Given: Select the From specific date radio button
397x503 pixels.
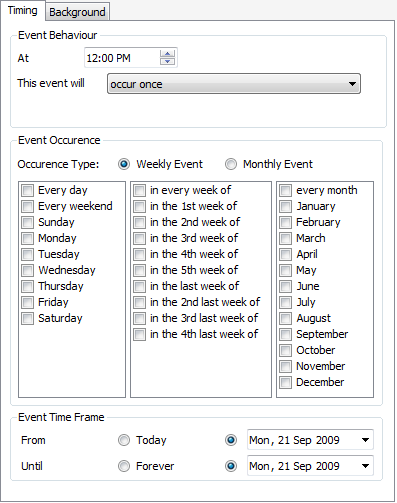Looking at the screenshot, I should tap(231, 440).
